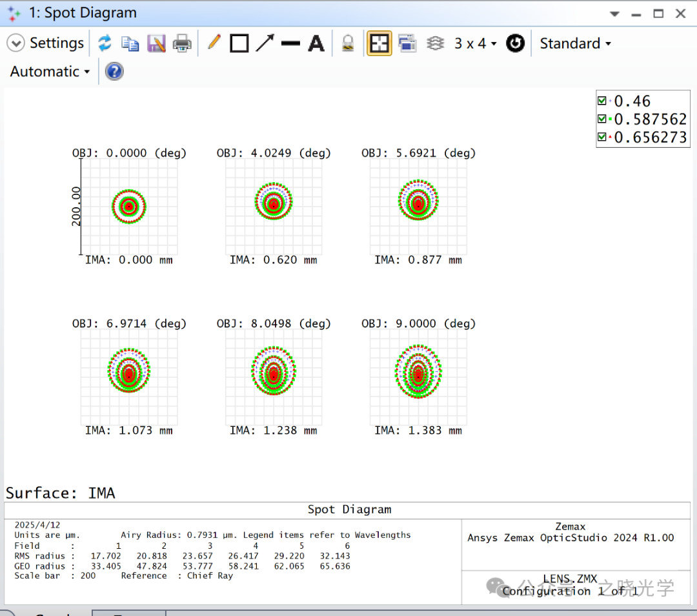Expand the Settings chevron button
Image resolution: width=697 pixels, height=616 pixels.
15,43
